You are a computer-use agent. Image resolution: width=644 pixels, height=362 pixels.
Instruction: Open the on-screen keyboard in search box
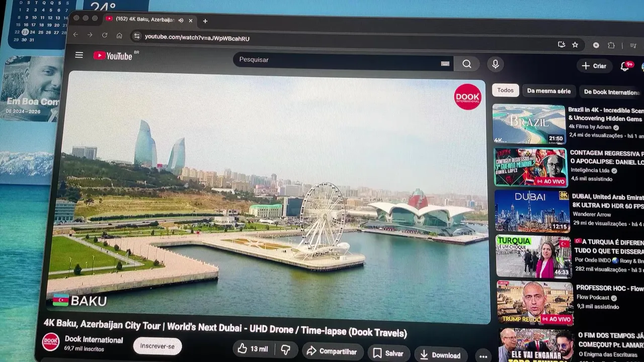[x=445, y=63]
